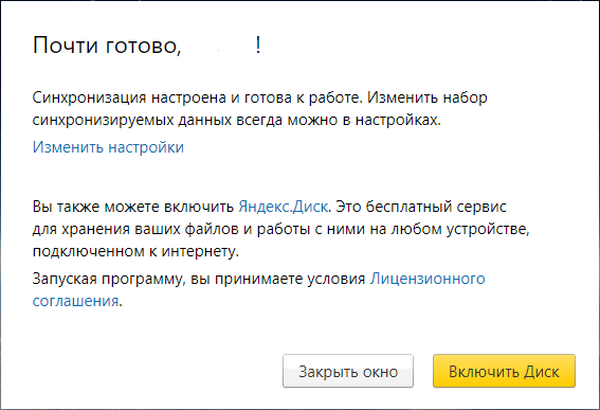This screenshot has width=600, height=410.
Task: Click the text "Запуская программу, вы принимаете условия"
Action: click(198, 277)
